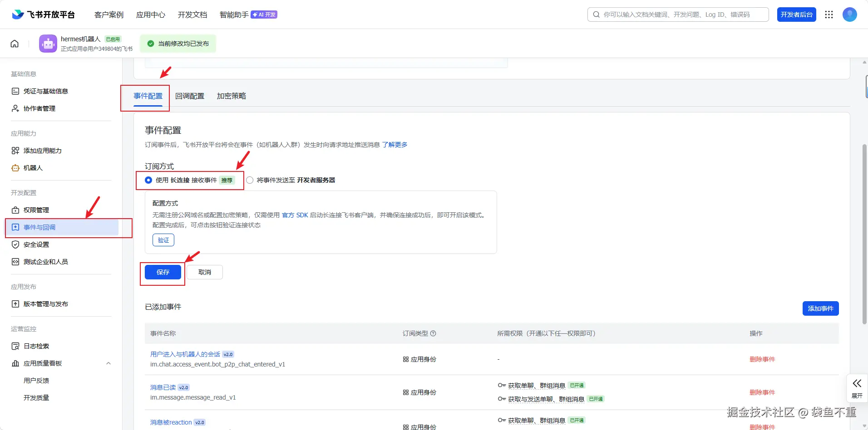Switch to the 事件配置 tab
The image size is (868, 430).
pos(148,96)
